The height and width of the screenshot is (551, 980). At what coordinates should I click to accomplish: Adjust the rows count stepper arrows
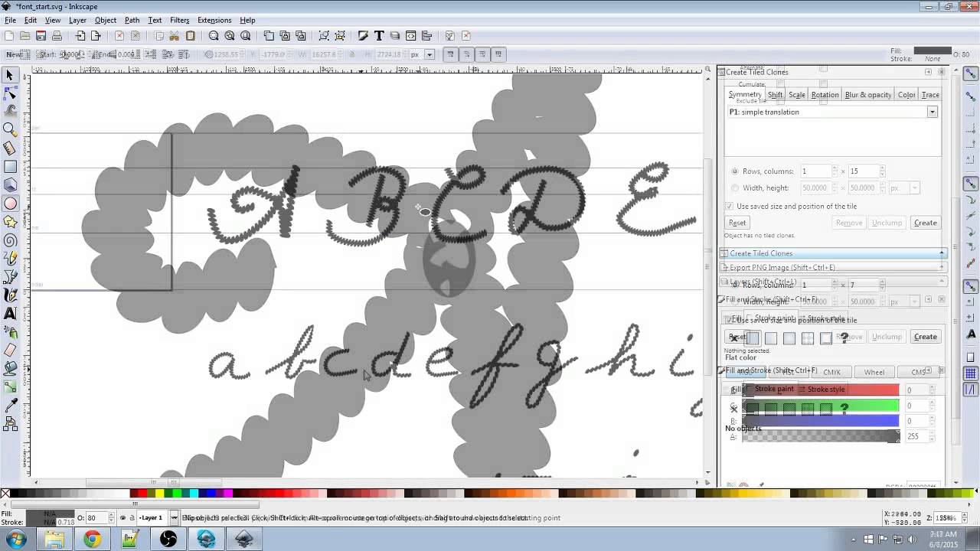[835, 171]
